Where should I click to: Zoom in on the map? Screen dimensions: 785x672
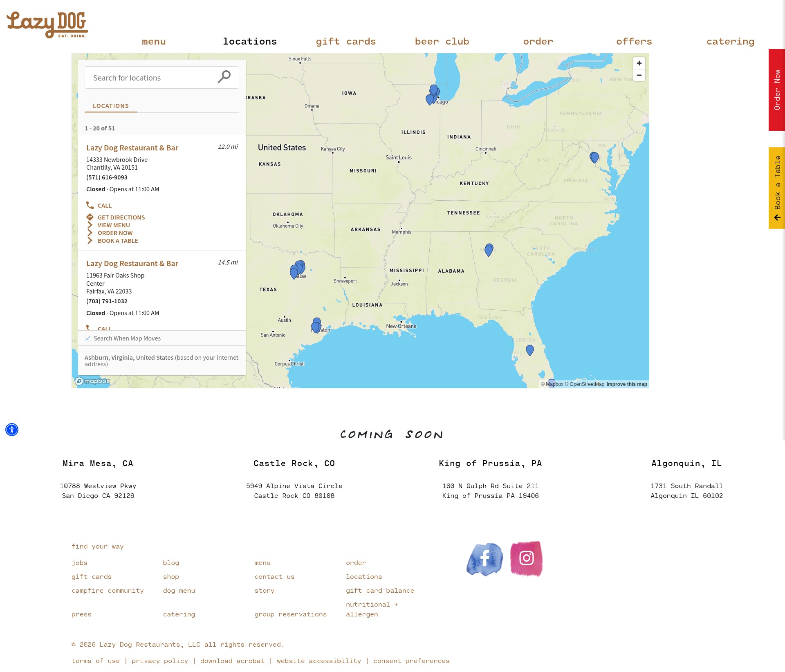(639, 63)
